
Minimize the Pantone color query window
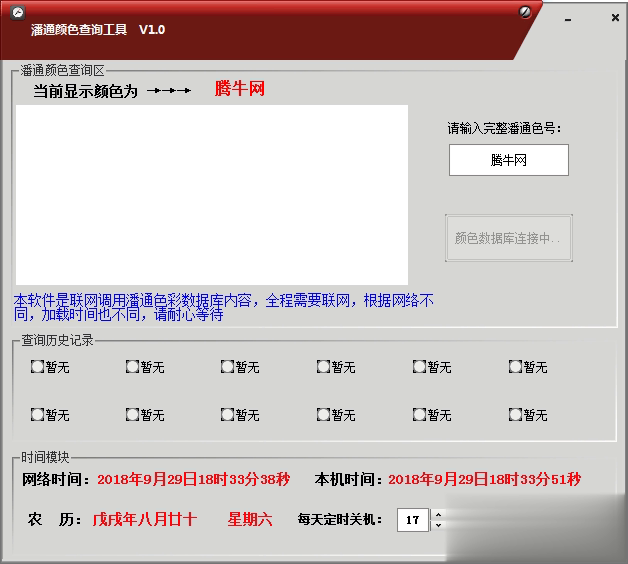click(x=568, y=19)
